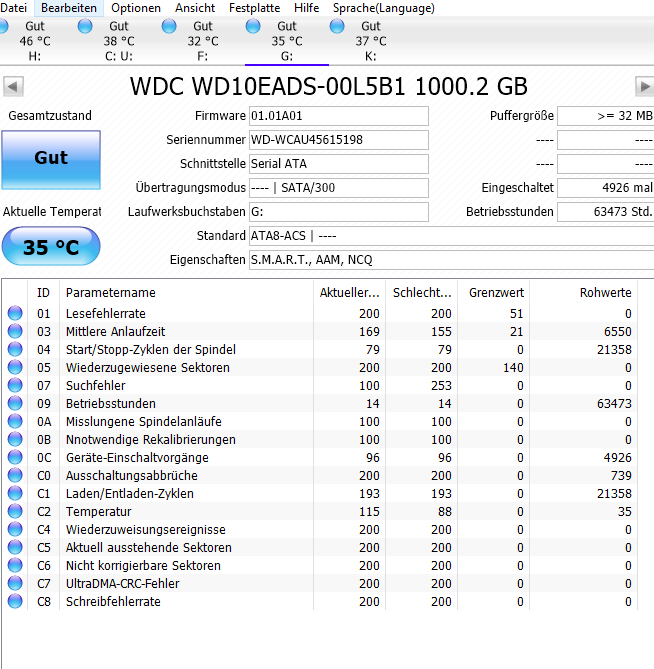Click status orb for Lesefehlerrate row
The width and height of the screenshot is (654, 669).
15,313
